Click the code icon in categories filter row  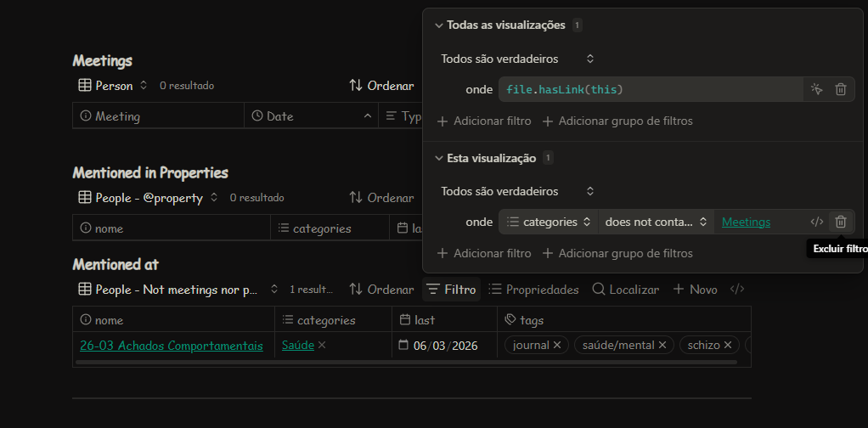pos(816,222)
